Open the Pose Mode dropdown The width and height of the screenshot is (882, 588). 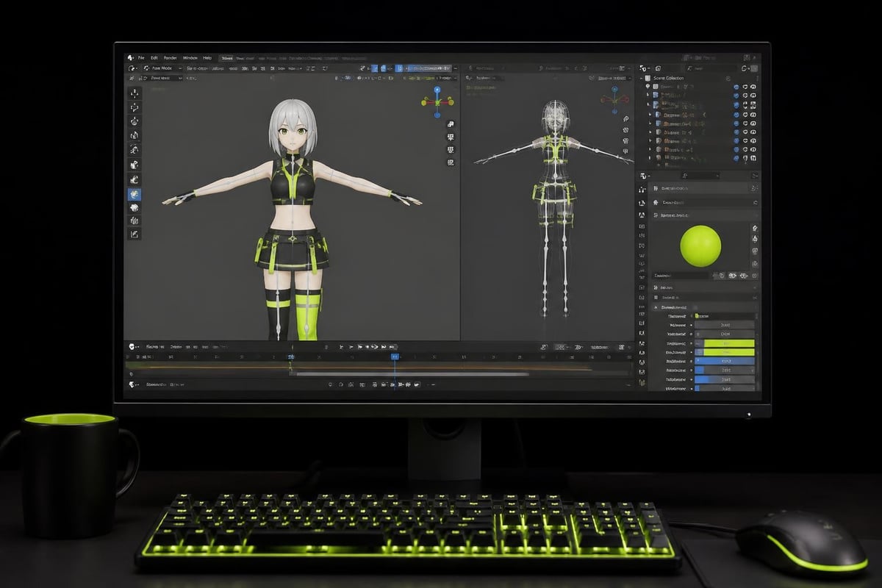165,68
